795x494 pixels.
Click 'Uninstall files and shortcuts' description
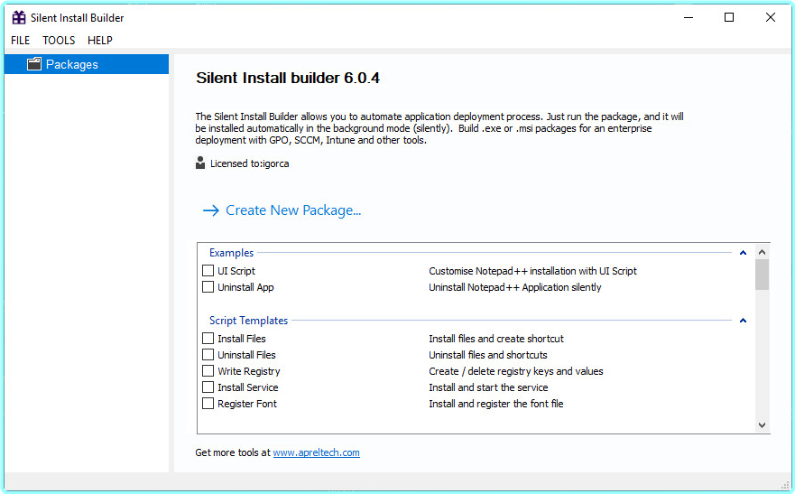pos(488,355)
